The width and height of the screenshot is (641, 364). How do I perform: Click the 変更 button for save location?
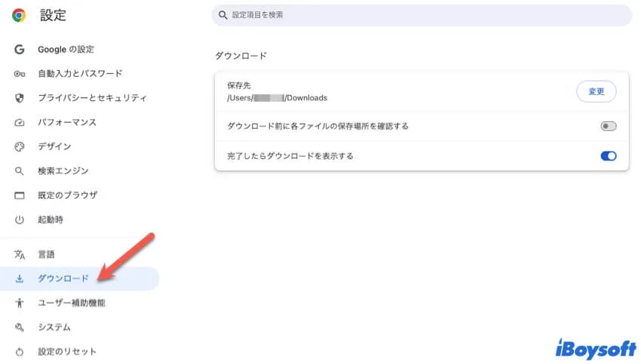pyautogui.click(x=596, y=91)
